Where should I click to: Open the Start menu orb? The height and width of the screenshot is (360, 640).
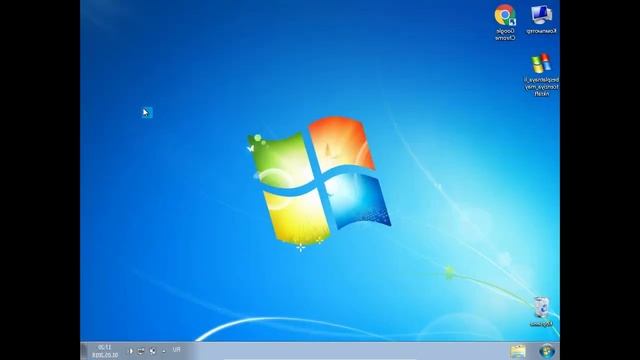click(x=547, y=351)
